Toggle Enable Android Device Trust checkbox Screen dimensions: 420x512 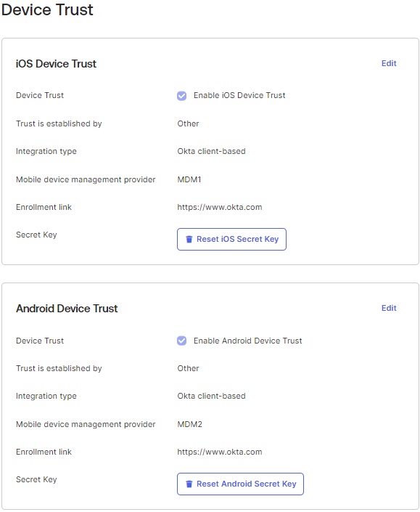tap(181, 341)
